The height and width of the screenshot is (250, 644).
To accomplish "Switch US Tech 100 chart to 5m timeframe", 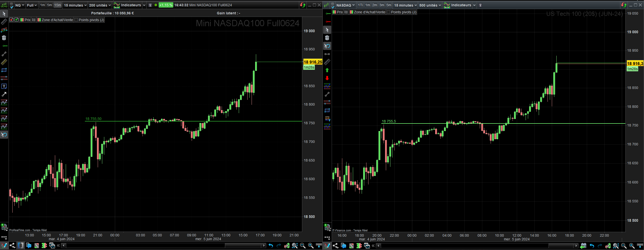I will pyautogui.click(x=389, y=5).
